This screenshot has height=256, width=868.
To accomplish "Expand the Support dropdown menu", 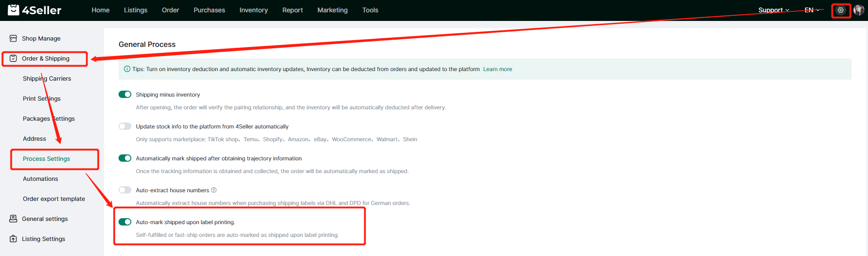I will pyautogui.click(x=773, y=10).
